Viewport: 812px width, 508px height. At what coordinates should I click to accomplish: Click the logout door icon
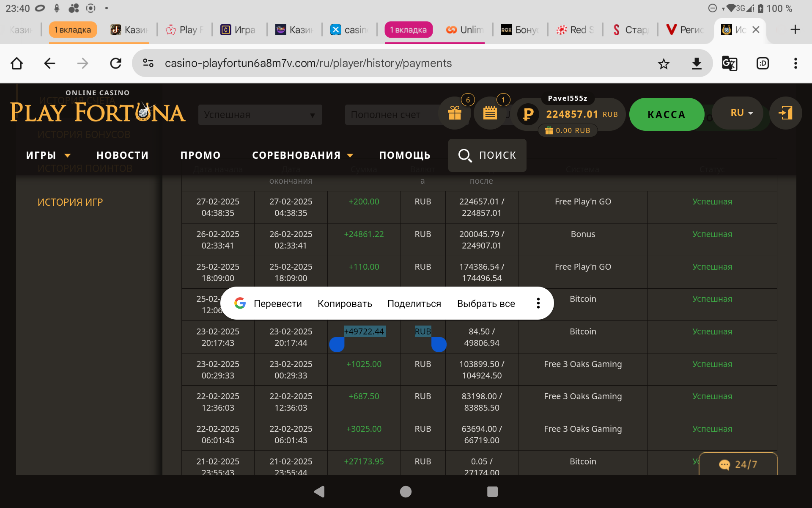pos(785,113)
